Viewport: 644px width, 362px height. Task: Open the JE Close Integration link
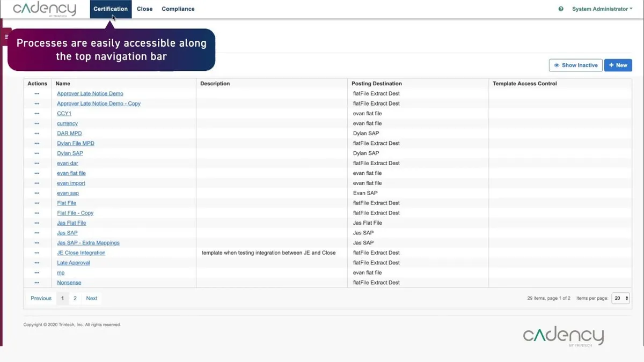click(x=81, y=253)
